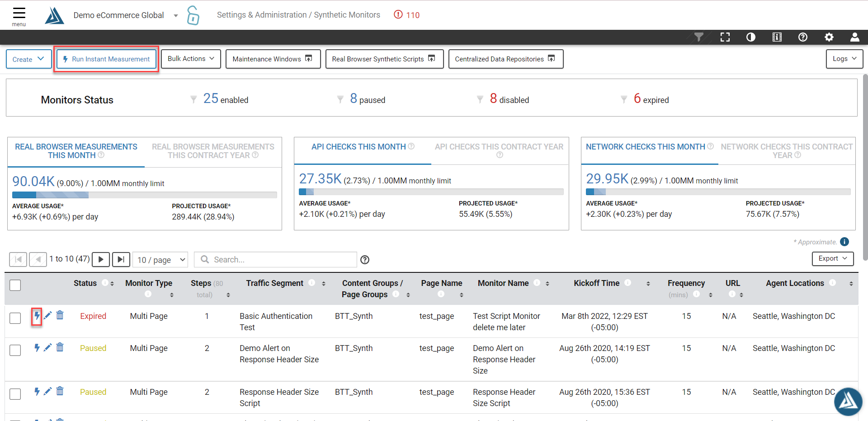Viewport: 868px width, 421px height.
Task: Jump to last page of monitors
Action: (121, 259)
